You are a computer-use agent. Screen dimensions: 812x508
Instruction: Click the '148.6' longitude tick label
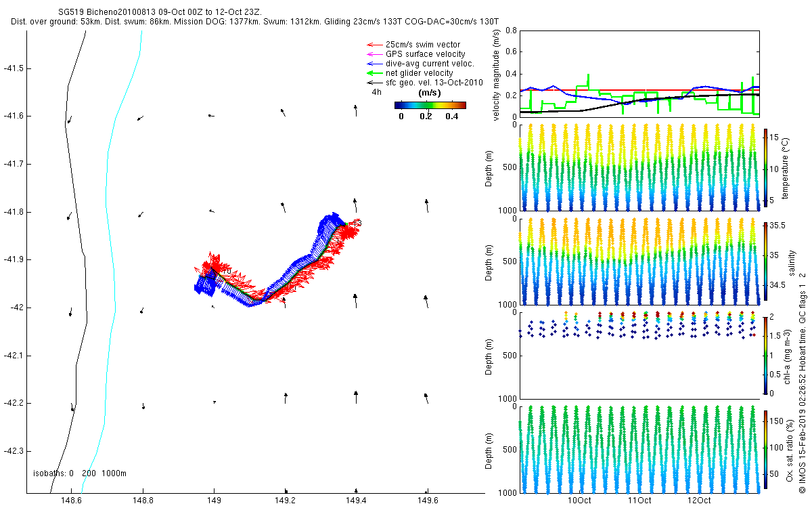pyautogui.click(x=72, y=501)
